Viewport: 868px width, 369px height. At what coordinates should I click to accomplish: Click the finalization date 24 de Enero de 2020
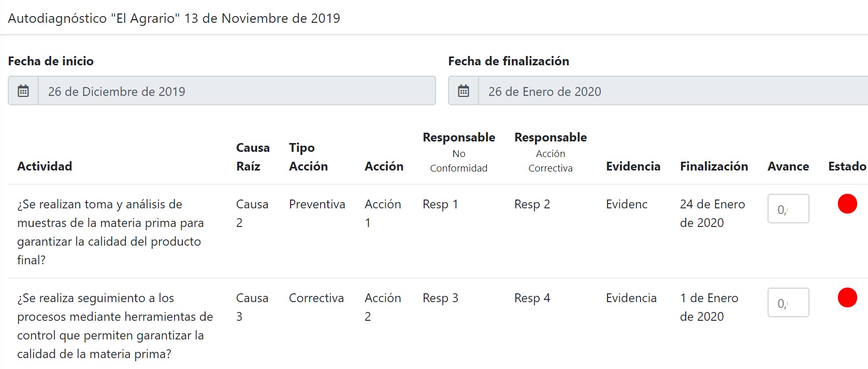(712, 213)
